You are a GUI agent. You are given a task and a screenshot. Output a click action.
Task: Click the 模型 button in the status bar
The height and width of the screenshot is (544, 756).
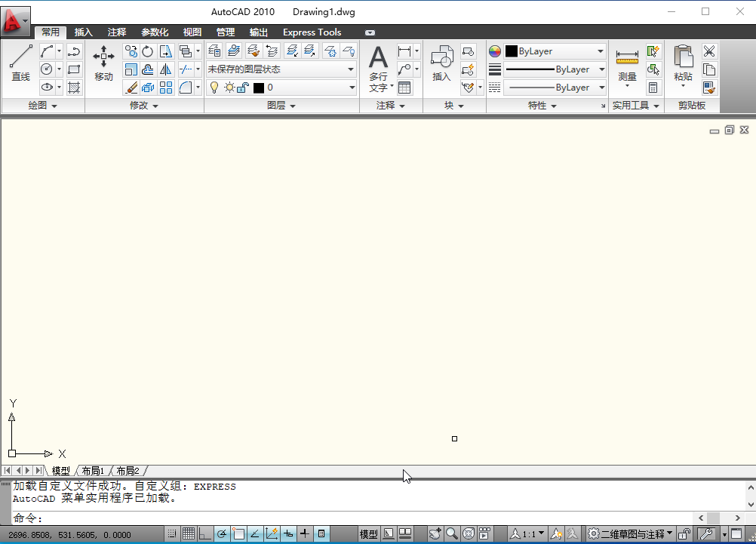coord(368,533)
